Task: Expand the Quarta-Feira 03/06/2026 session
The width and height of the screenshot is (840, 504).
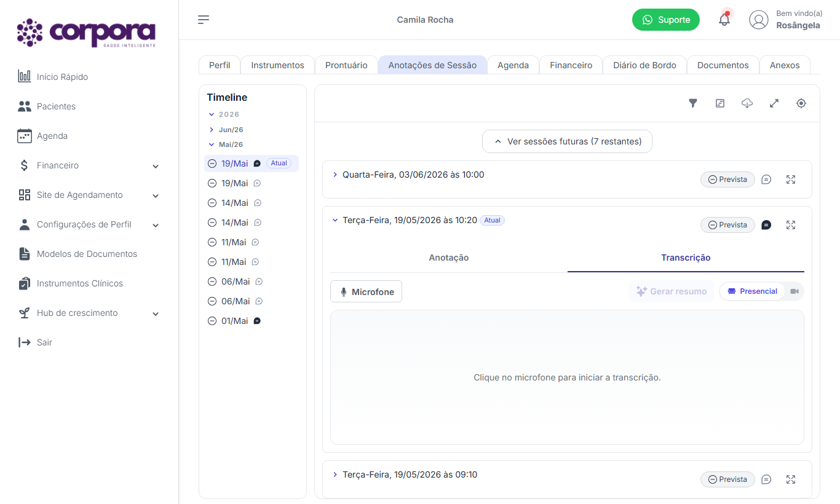Action: coord(335,175)
